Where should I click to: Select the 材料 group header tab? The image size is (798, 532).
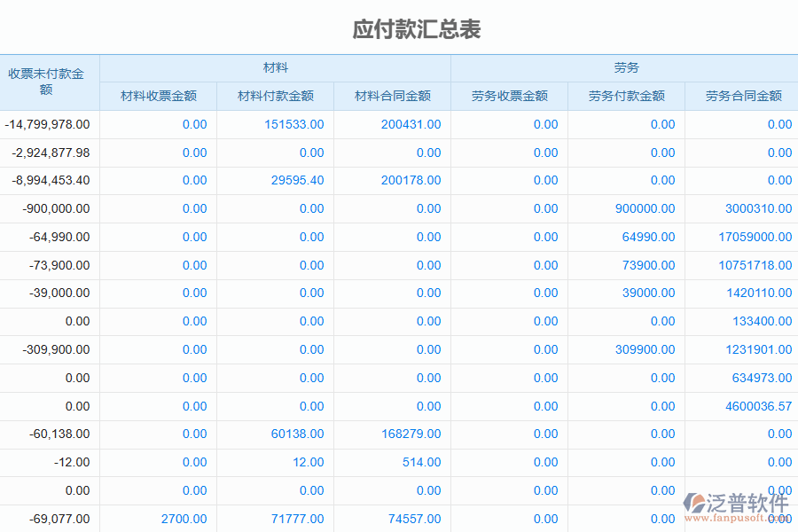(274, 66)
